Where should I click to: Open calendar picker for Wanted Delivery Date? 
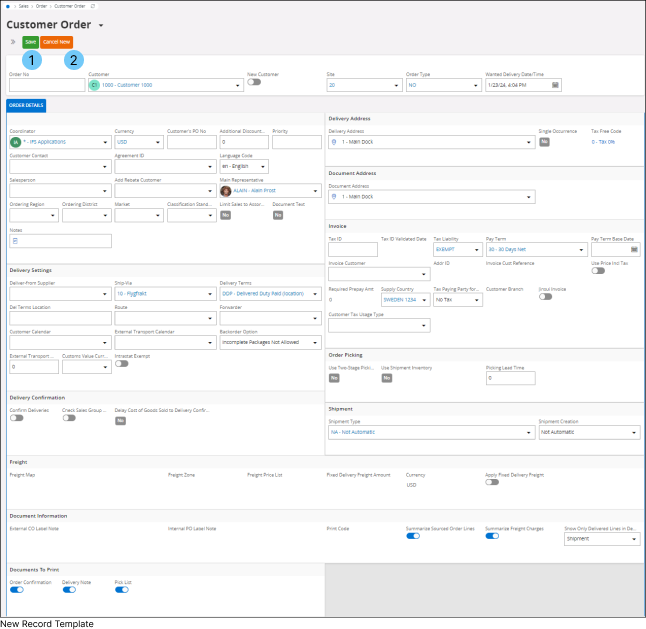[555, 86]
